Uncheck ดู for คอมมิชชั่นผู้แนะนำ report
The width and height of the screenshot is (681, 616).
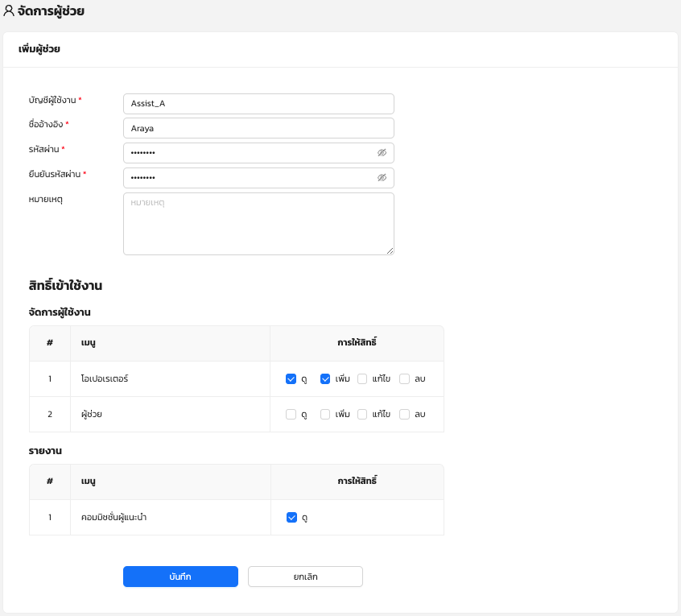(292, 518)
